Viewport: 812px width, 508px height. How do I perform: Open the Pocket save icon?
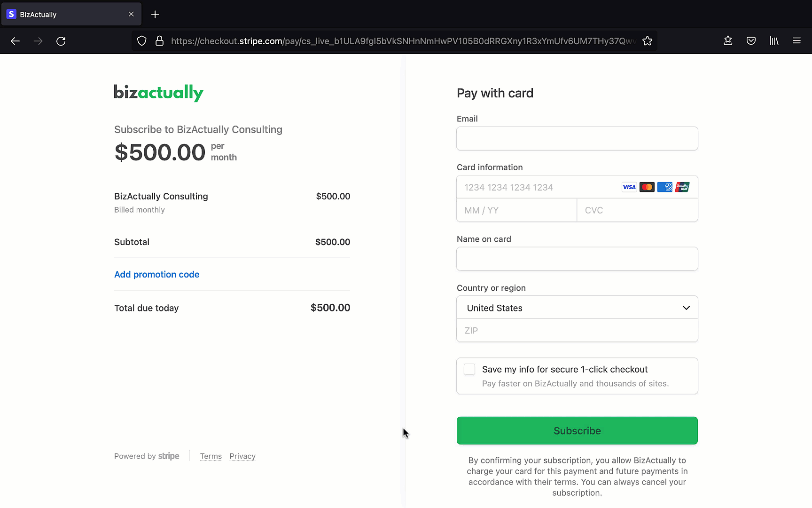point(751,41)
